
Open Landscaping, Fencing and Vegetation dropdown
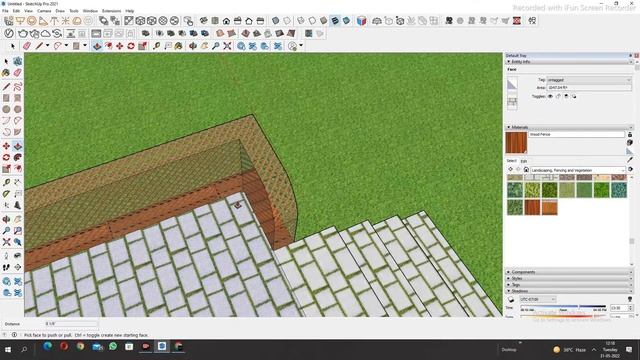tap(578, 170)
